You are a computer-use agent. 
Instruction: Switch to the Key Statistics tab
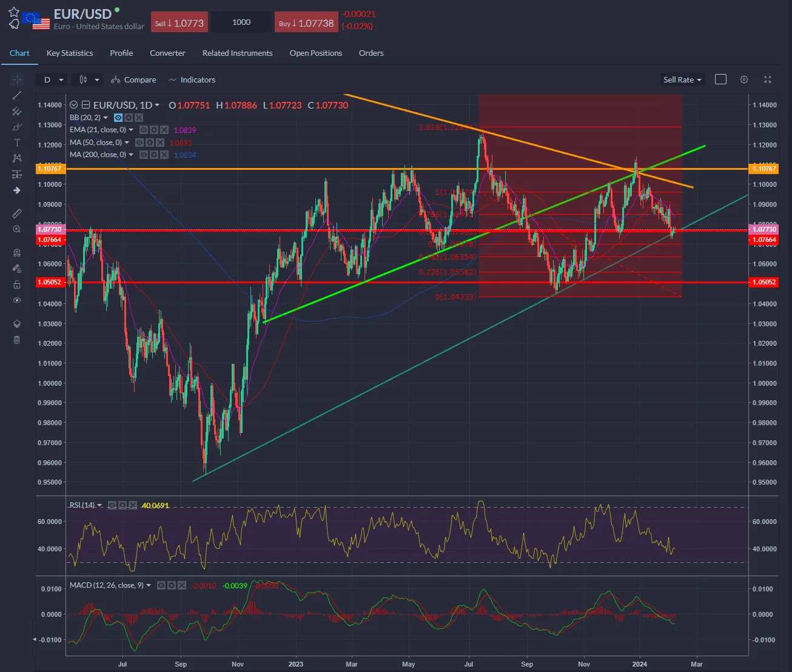tap(69, 53)
